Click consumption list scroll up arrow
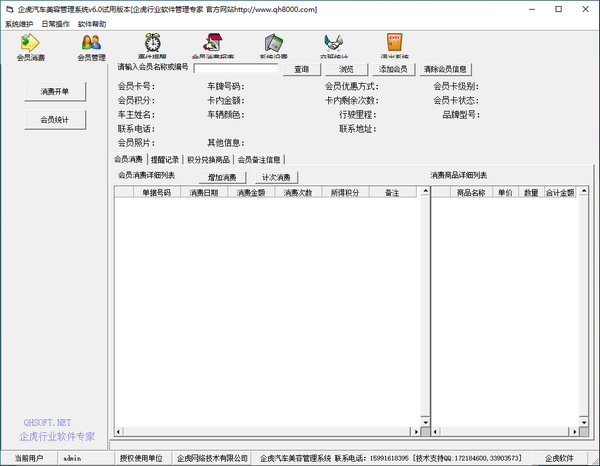 (x=425, y=191)
